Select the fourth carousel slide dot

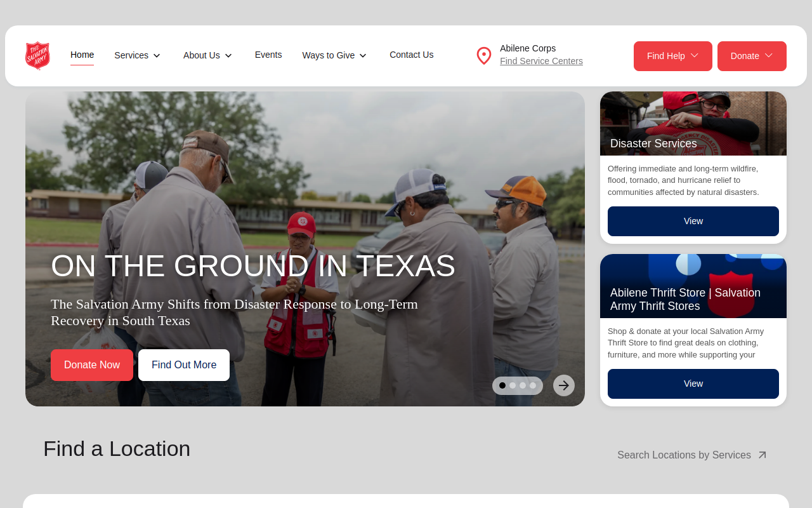(x=533, y=385)
